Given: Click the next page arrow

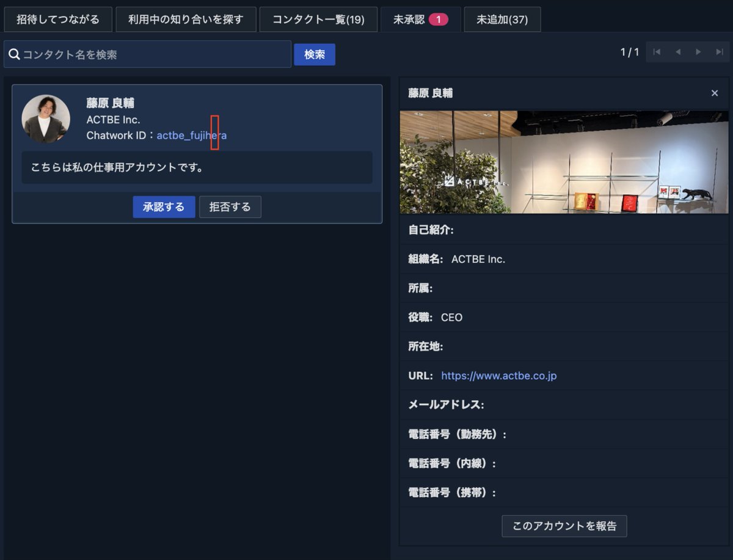Looking at the screenshot, I should pos(698,52).
